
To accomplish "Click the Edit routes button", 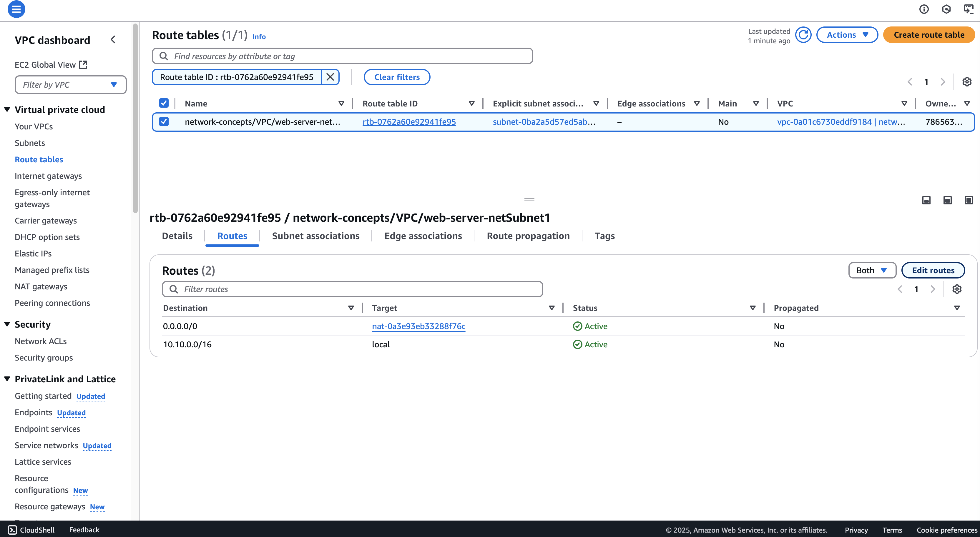I will pyautogui.click(x=933, y=270).
